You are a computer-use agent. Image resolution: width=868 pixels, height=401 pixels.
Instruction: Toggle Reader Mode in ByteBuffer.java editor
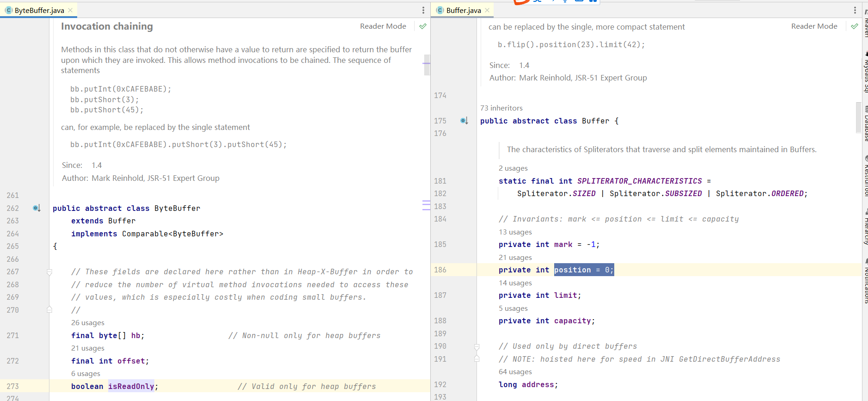[x=383, y=26]
